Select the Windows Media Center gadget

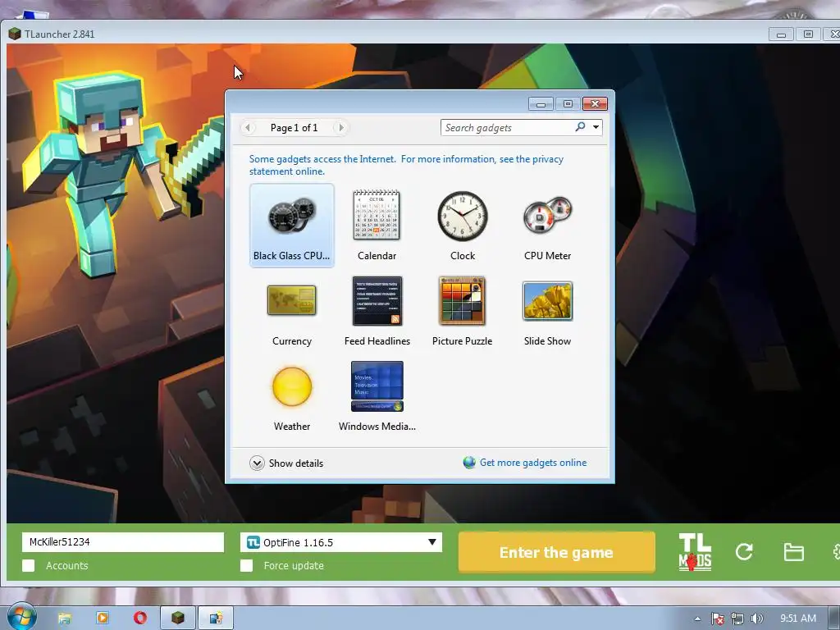[x=377, y=396]
